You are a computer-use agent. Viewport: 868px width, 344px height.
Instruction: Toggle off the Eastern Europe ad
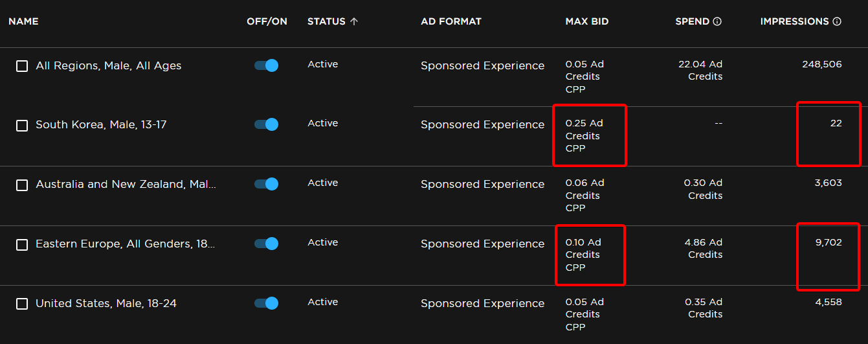pos(266,244)
